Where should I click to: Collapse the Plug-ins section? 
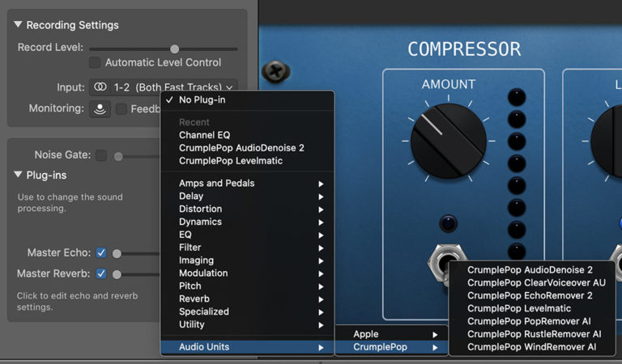18,175
